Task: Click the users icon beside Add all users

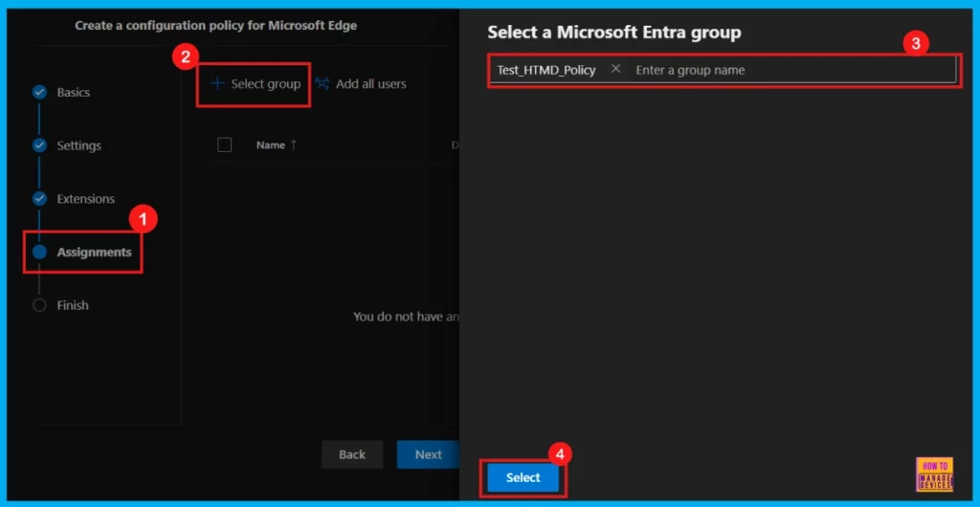Action: click(x=322, y=83)
